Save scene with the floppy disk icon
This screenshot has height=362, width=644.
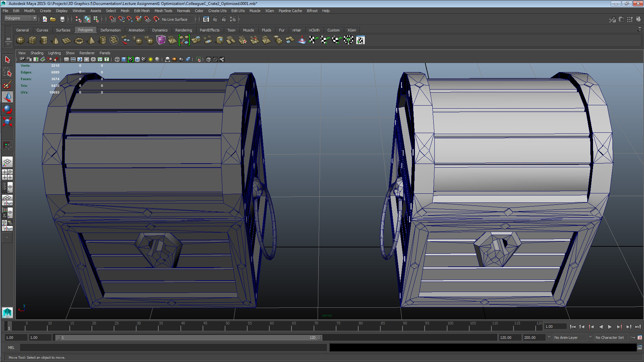tap(62, 19)
